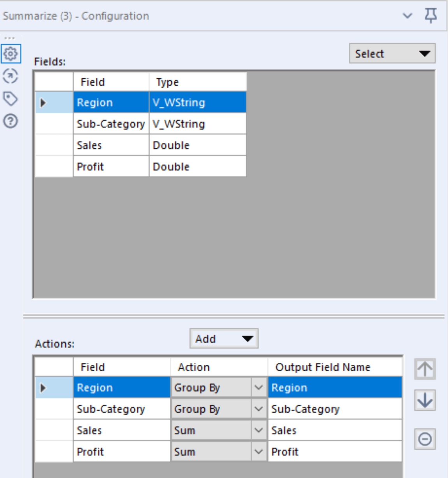The image size is (448, 478).
Task: Edit Sales output field name
Action: click(x=335, y=430)
